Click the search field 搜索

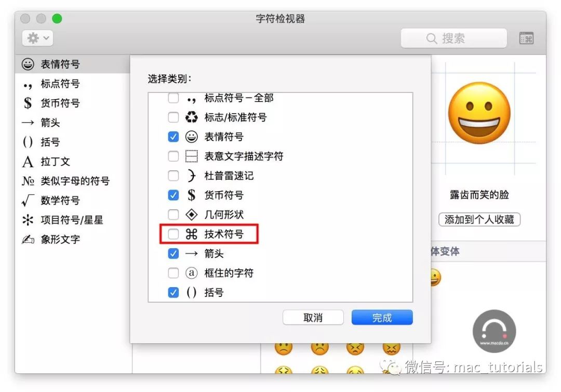[x=453, y=38]
